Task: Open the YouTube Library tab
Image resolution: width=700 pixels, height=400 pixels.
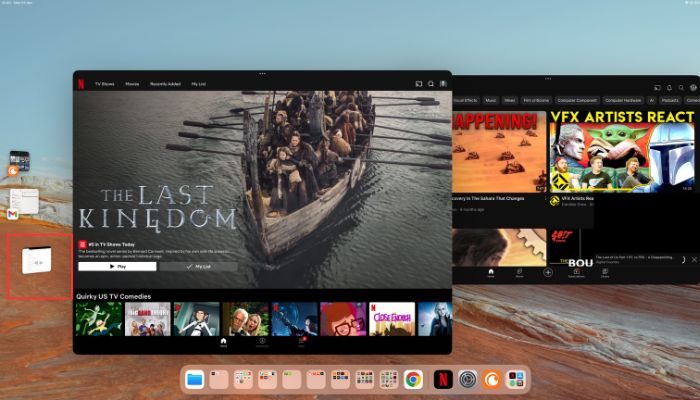Action: (x=605, y=273)
